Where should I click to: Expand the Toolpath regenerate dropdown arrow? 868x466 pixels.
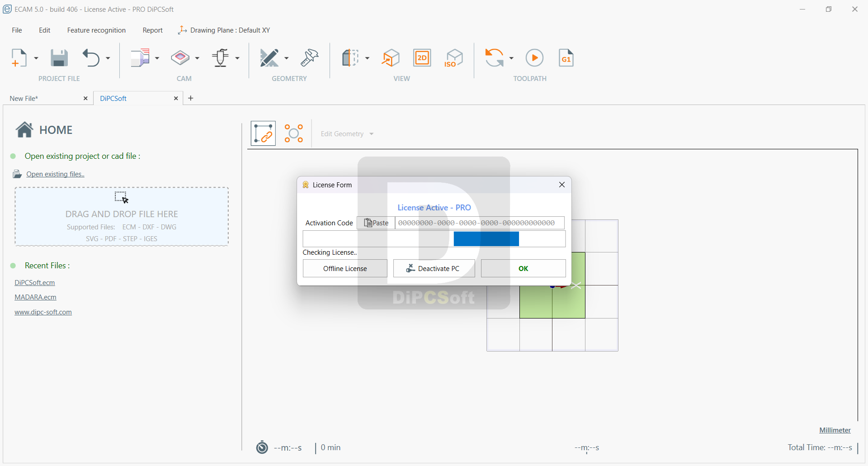click(x=511, y=58)
